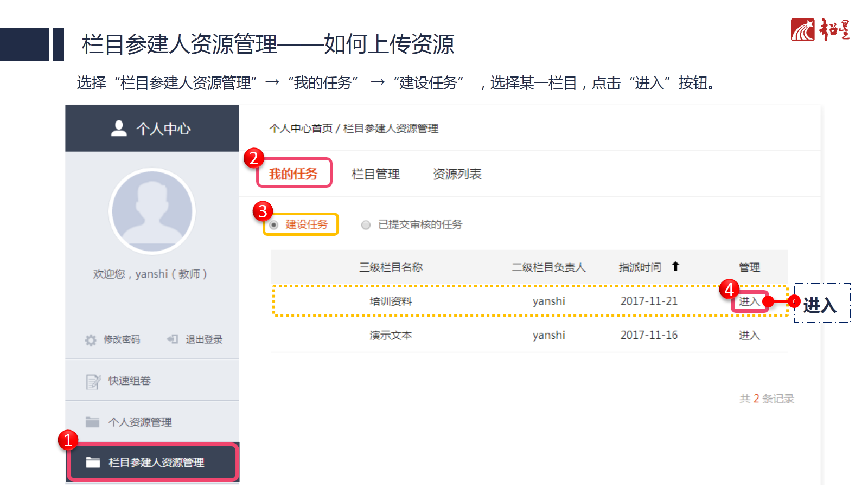Image resolution: width=868 pixels, height=488 pixels.
Task: Click the 退出登录 link
Action: point(204,339)
